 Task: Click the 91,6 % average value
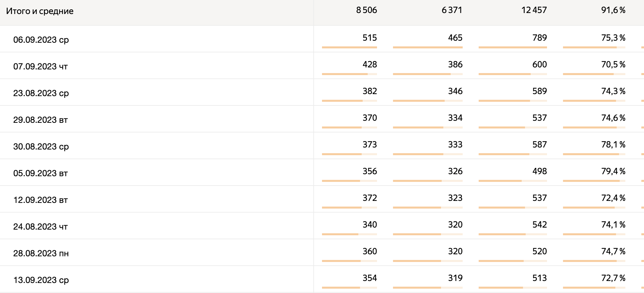613,10
